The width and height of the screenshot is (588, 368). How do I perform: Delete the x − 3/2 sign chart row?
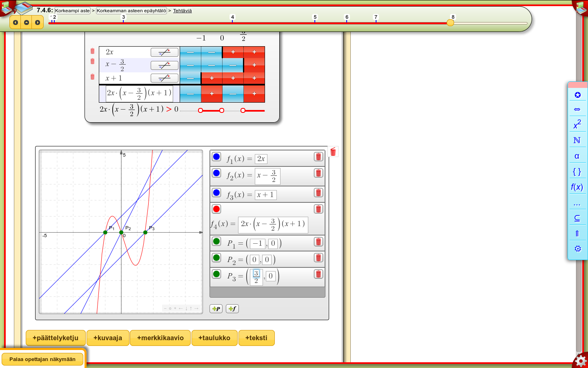[x=92, y=61]
